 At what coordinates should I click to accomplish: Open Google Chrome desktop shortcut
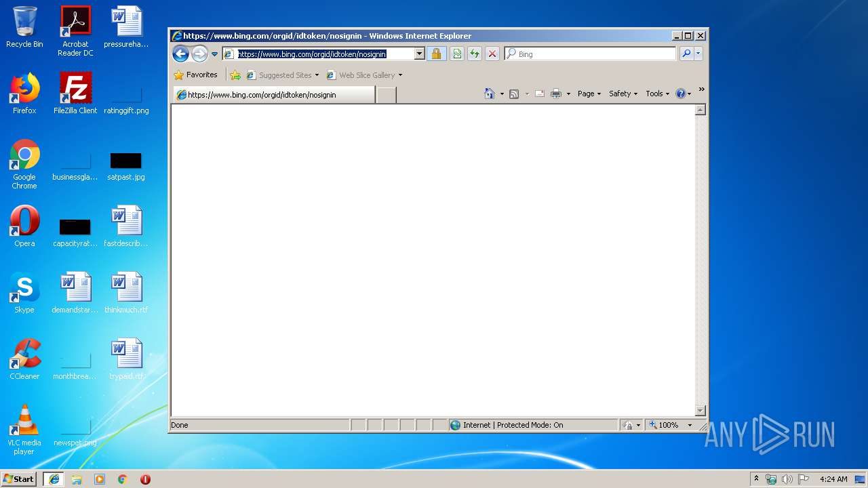click(24, 165)
